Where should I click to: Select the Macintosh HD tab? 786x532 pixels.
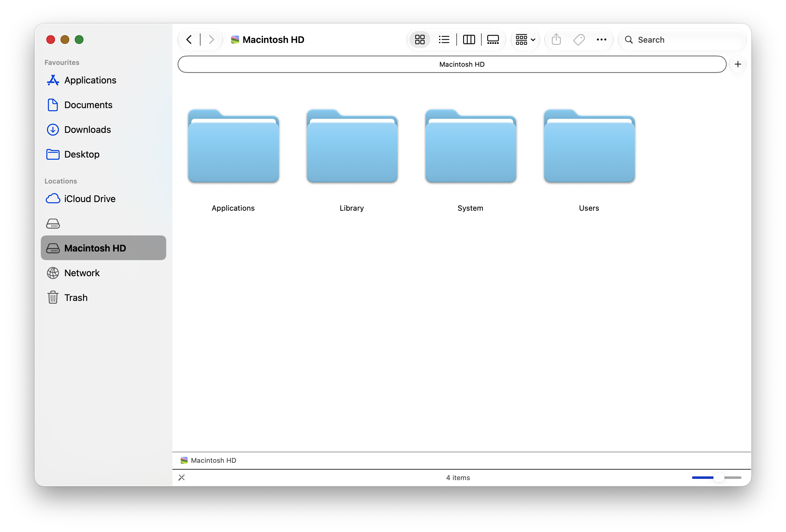(x=452, y=64)
